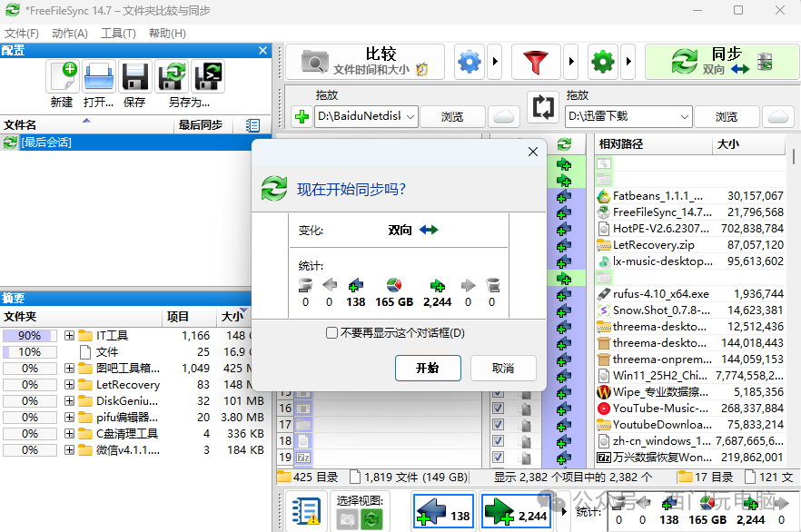Expand the 微信v4.1.1 folder node

[x=69, y=449]
